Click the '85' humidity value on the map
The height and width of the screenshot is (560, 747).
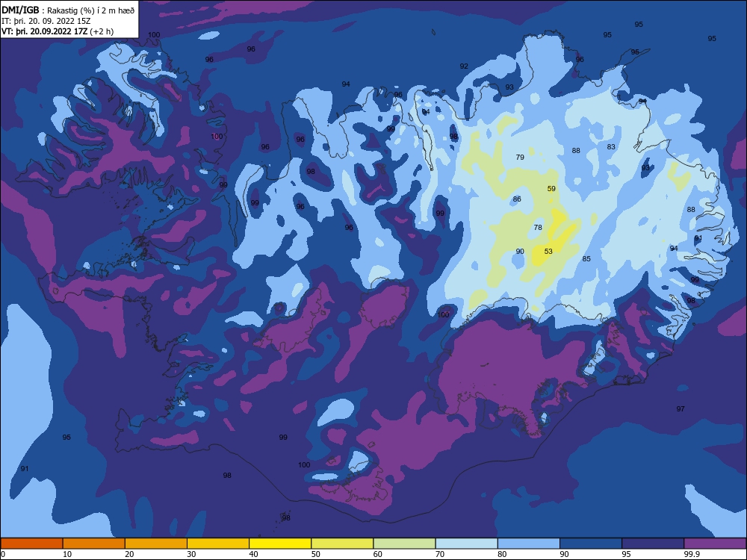pyautogui.click(x=586, y=259)
